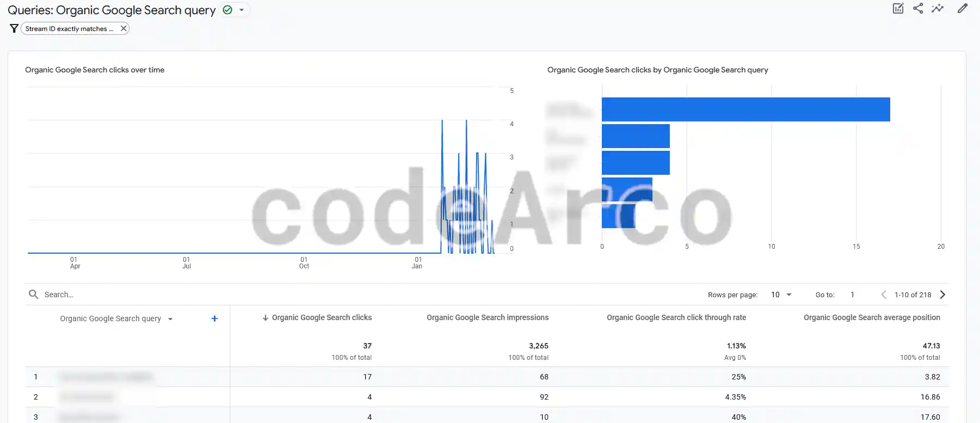Sort by Organic Google Search impressions

pos(488,317)
